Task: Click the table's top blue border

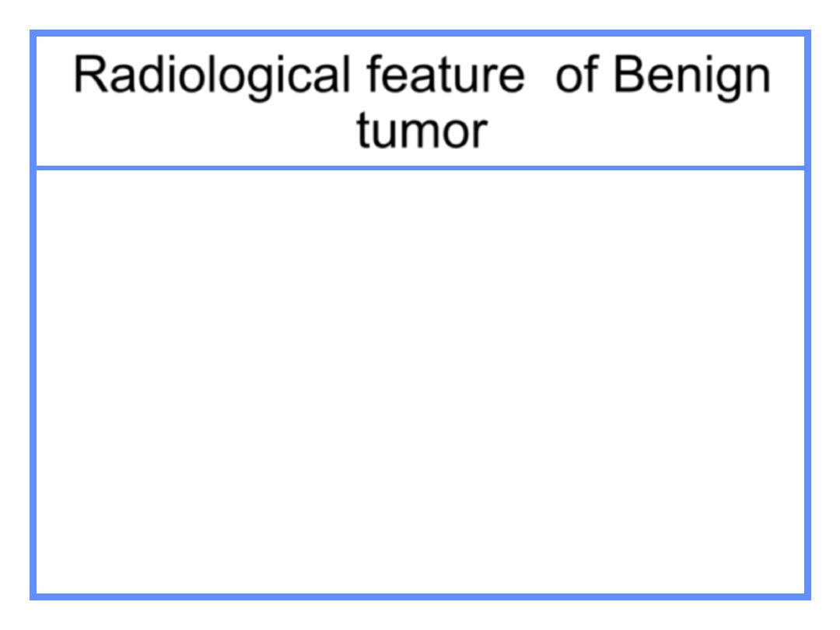Action: coord(421,33)
